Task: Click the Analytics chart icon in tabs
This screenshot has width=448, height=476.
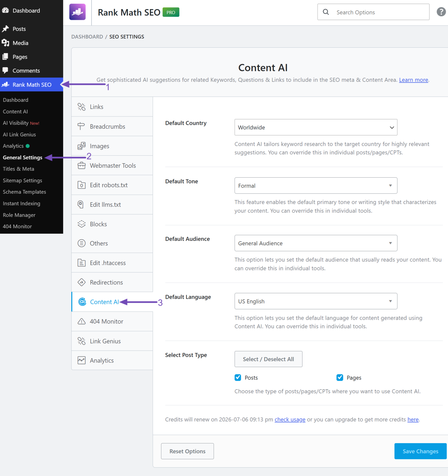Action: 82,360
